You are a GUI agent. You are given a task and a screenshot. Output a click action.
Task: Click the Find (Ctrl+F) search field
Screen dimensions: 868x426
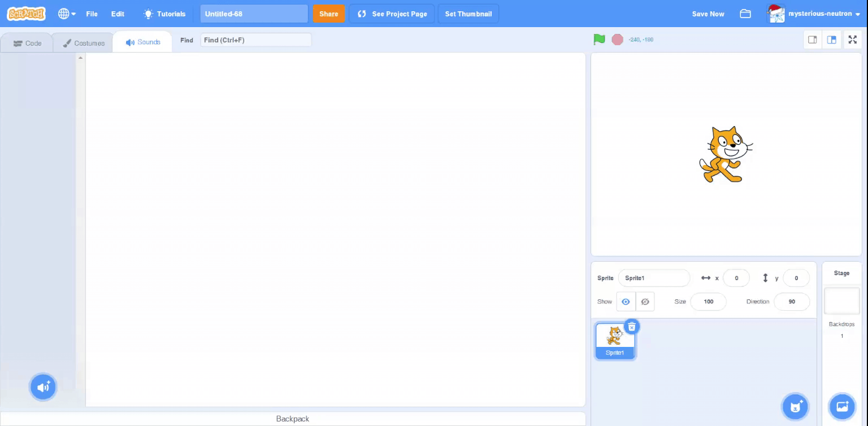coord(255,40)
